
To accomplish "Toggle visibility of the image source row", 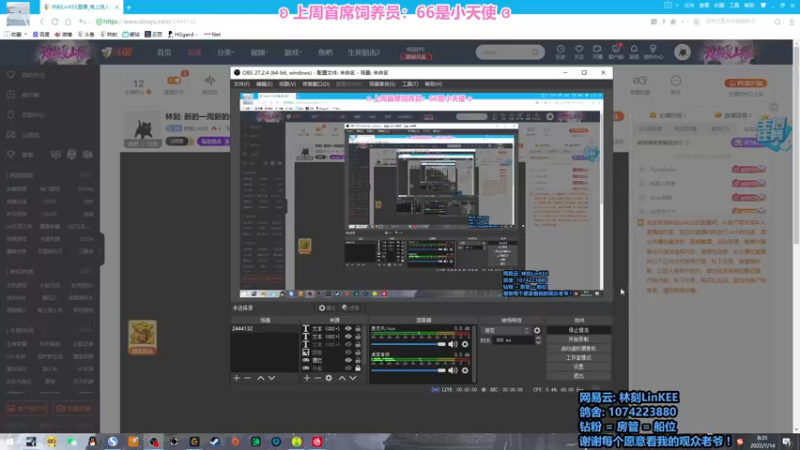I will tap(348, 352).
